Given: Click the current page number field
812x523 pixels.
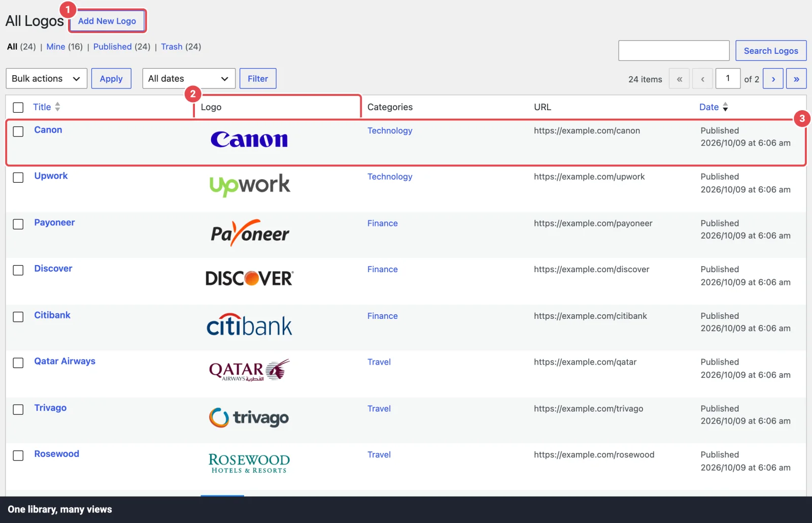Looking at the screenshot, I should pyautogui.click(x=728, y=79).
